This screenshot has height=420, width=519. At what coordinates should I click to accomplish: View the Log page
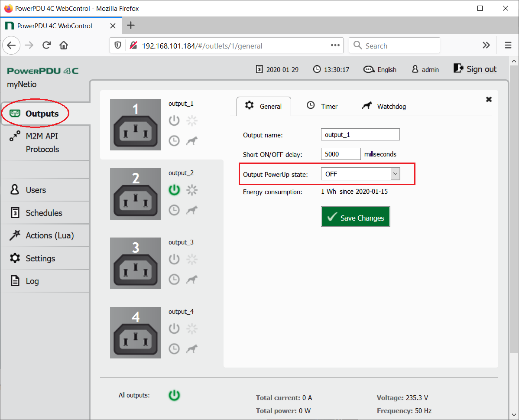(45, 281)
